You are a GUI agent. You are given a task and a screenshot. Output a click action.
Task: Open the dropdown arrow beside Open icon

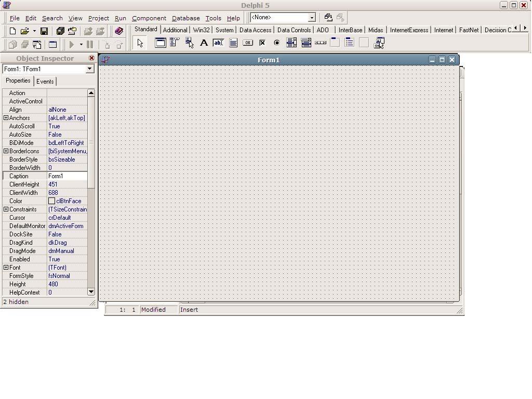[34, 31]
